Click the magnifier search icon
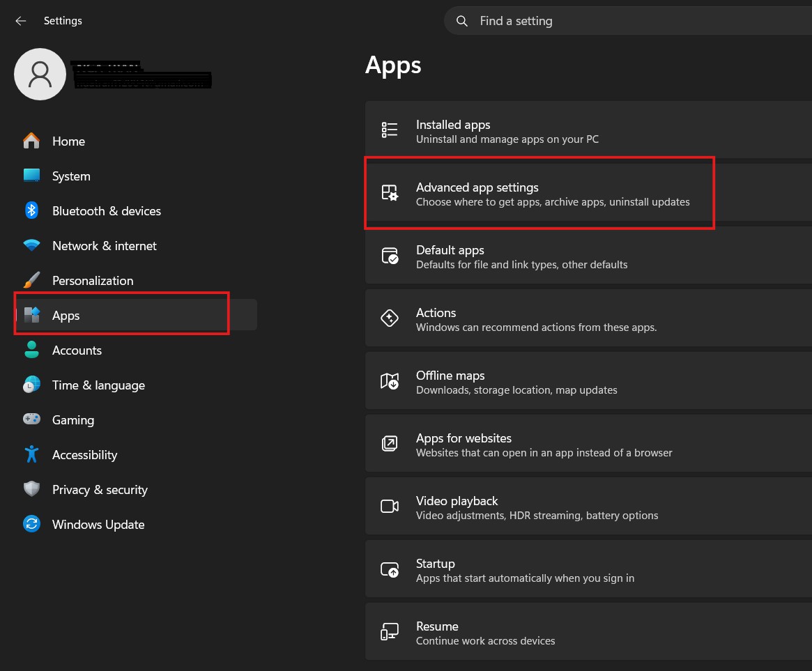The width and height of the screenshot is (812, 671). [462, 21]
